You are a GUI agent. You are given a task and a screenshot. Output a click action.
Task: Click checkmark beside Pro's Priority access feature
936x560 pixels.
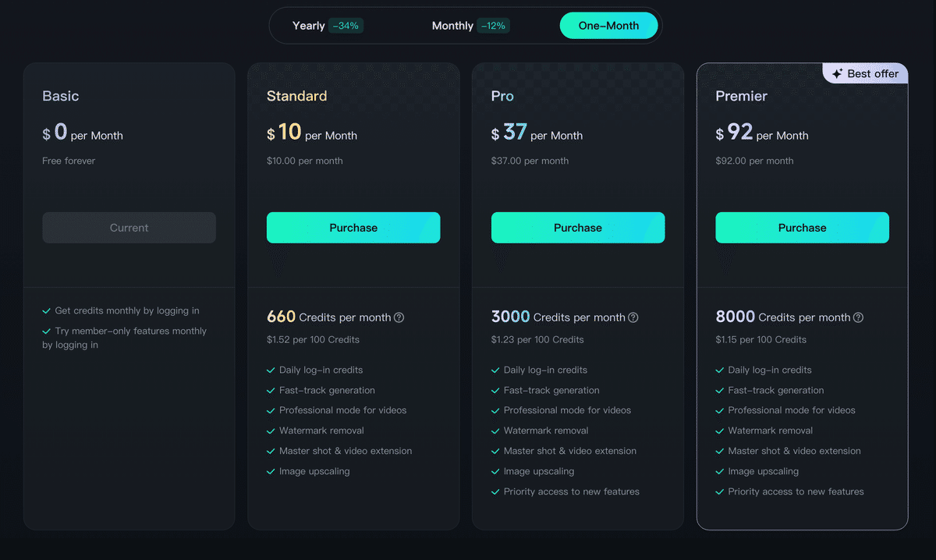pyautogui.click(x=495, y=491)
